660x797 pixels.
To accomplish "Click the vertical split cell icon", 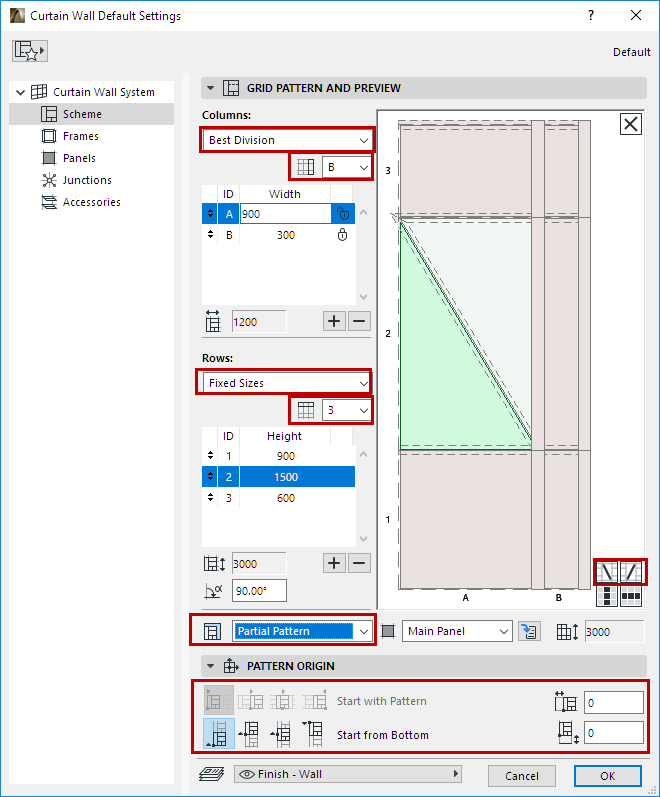I will coord(607,596).
